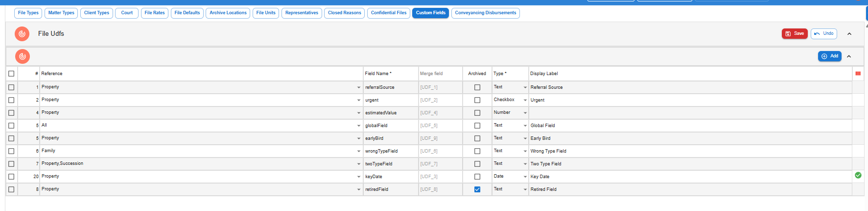Viewport: 868px width, 211px height.
Task: Open Type dropdown showing Date
Action: (525, 177)
